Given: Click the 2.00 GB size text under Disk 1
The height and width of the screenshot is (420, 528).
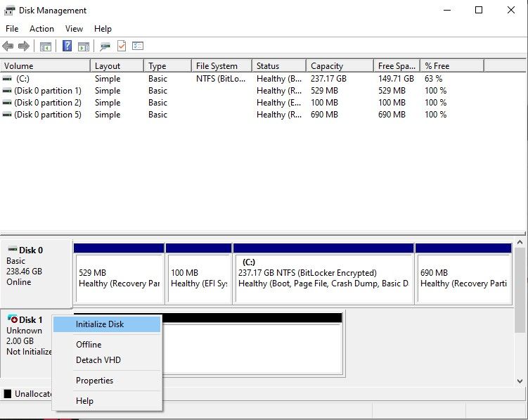Looking at the screenshot, I should tap(20, 341).
